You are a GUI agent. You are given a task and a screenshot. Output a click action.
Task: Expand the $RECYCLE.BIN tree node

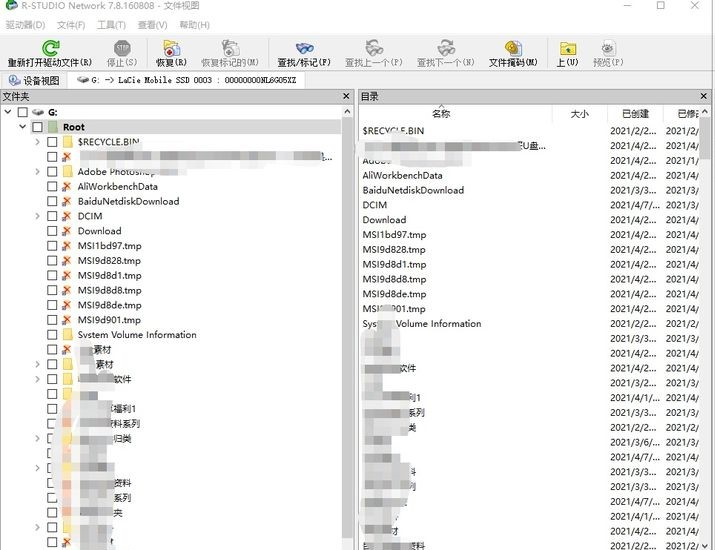tap(37, 142)
